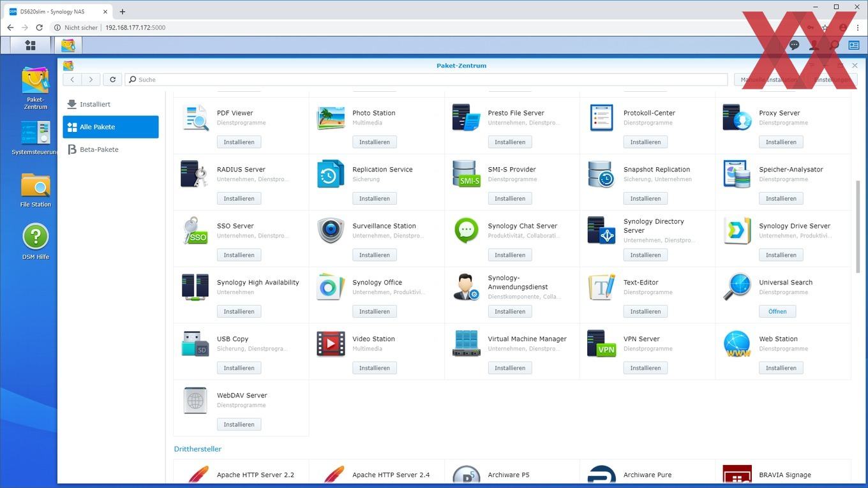Click Installieren for Surveillance Station

click(x=375, y=255)
